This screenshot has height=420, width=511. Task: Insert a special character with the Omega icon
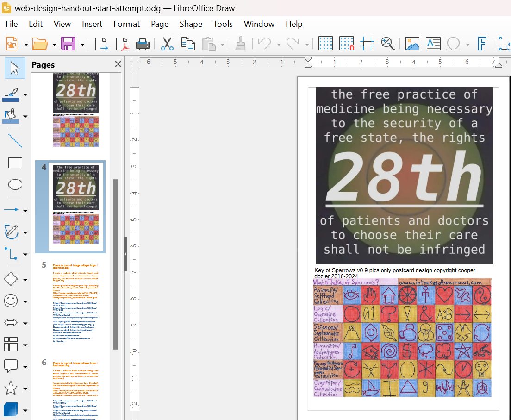pos(453,44)
